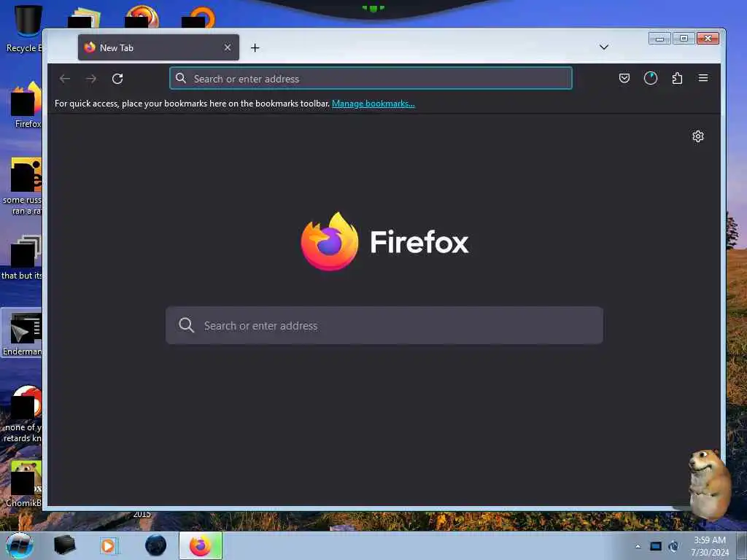Viewport: 747px width, 560px height.
Task: Go forward using the forward arrow
Action: (x=91, y=79)
